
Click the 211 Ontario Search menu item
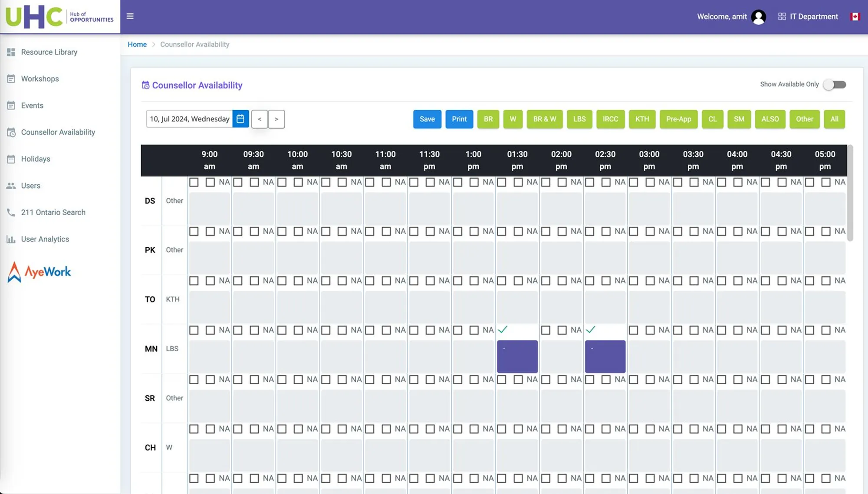coord(53,213)
